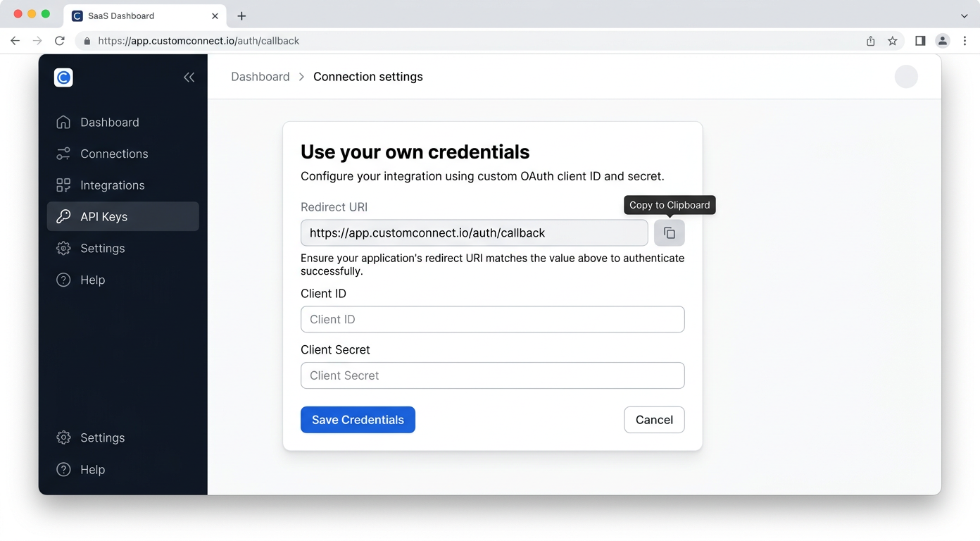Focus the Client Secret input field
Image resolution: width=980 pixels, height=541 pixels.
coord(492,375)
